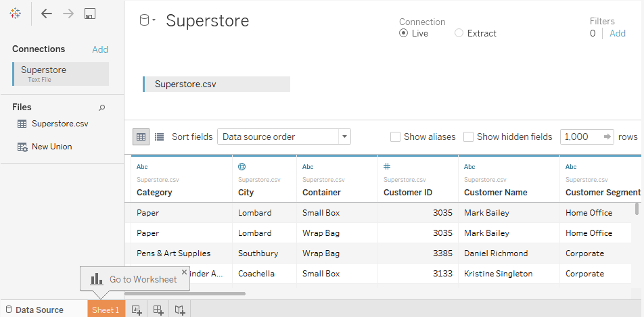Click the Tableau logo icon

(15, 14)
